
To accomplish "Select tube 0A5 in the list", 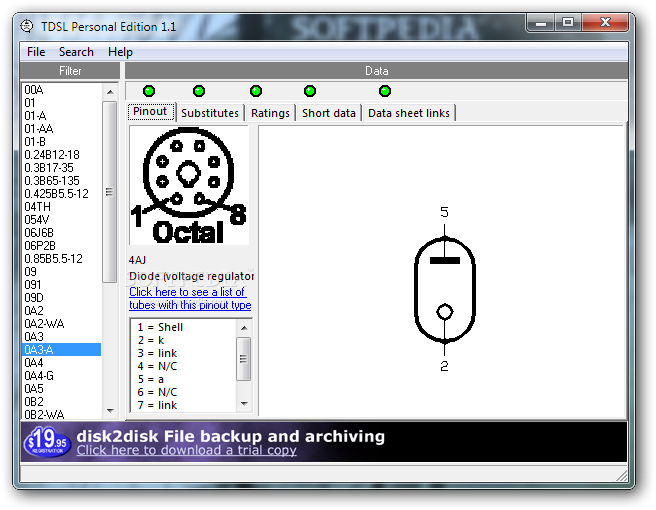I will (x=62, y=388).
